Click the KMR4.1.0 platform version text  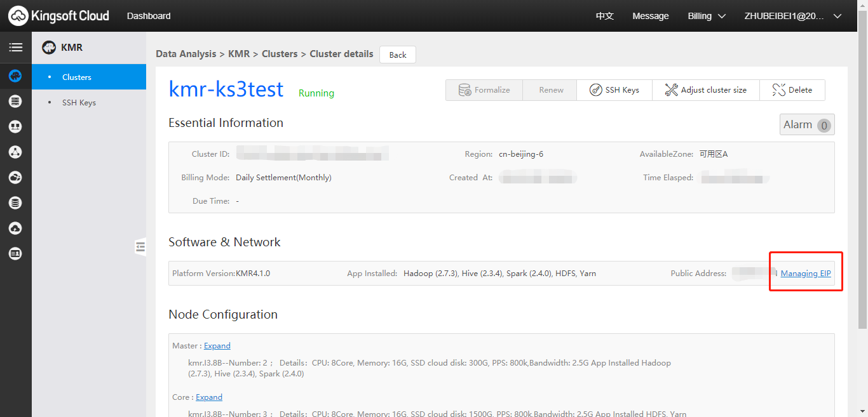(x=253, y=274)
